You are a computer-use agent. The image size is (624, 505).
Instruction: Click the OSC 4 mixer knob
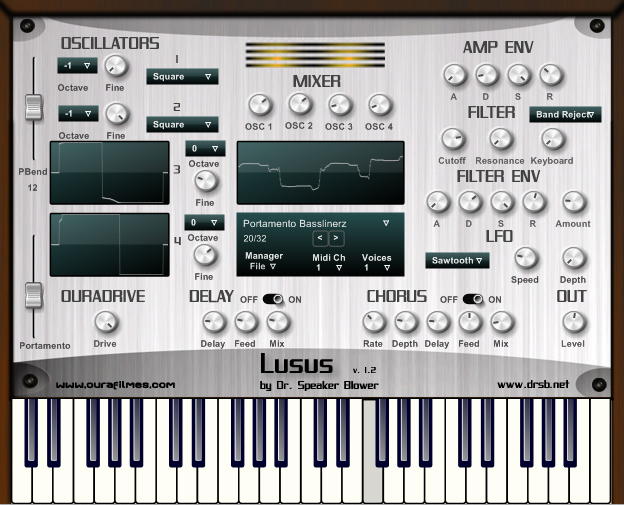coord(380,105)
